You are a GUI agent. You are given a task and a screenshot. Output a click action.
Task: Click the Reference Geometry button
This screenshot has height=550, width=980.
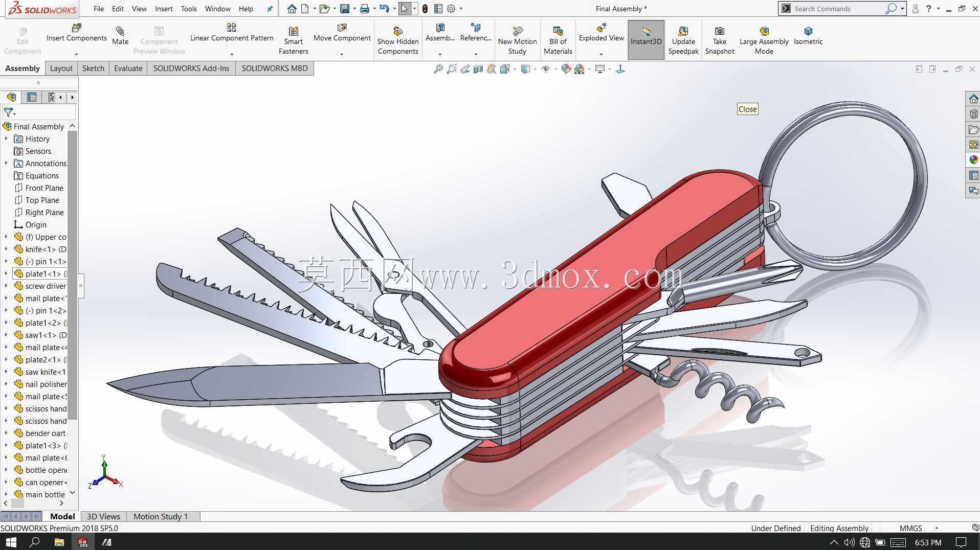coord(476,33)
